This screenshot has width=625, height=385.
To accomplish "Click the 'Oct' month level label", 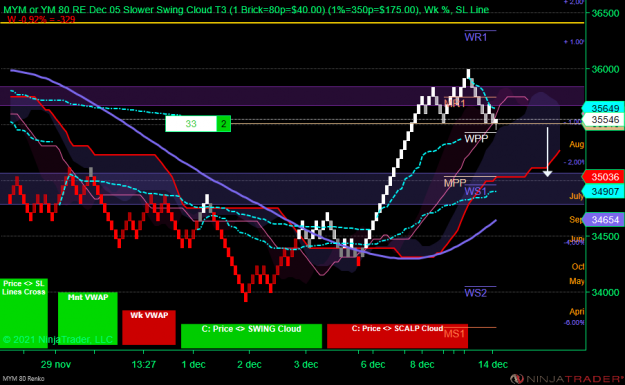I will point(578,267).
